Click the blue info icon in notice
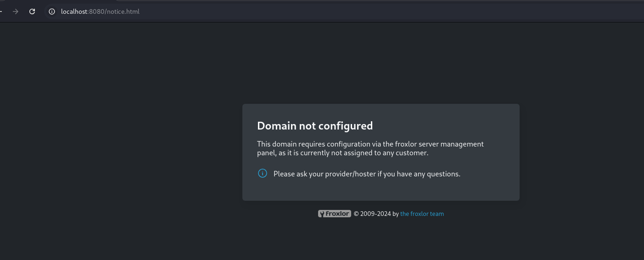The height and width of the screenshot is (260, 644). click(263, 173)
